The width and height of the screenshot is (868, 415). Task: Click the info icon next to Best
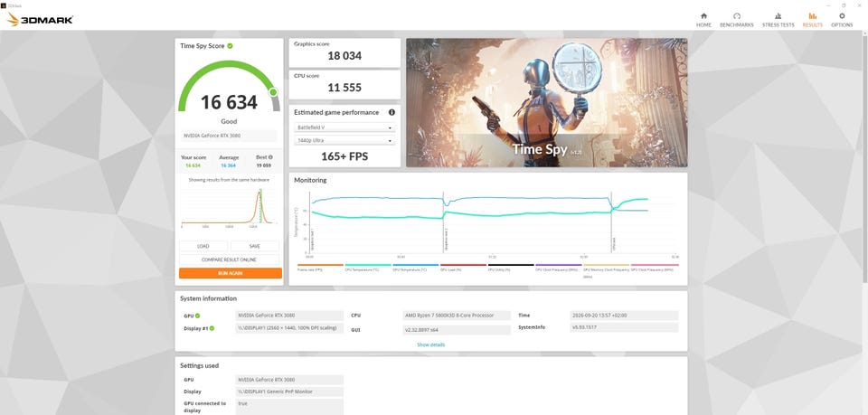(x=270, y=157)
